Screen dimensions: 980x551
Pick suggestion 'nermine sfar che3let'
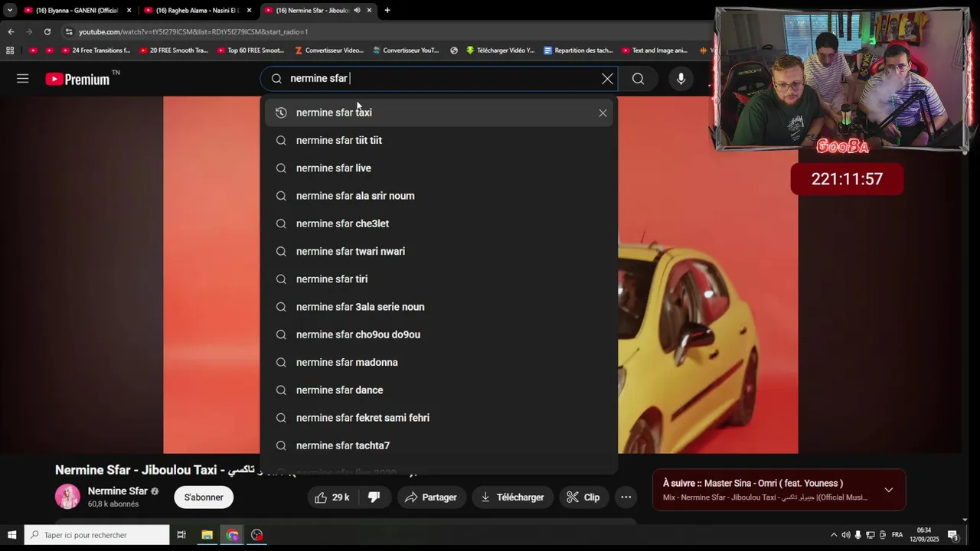tap(438, 223)
